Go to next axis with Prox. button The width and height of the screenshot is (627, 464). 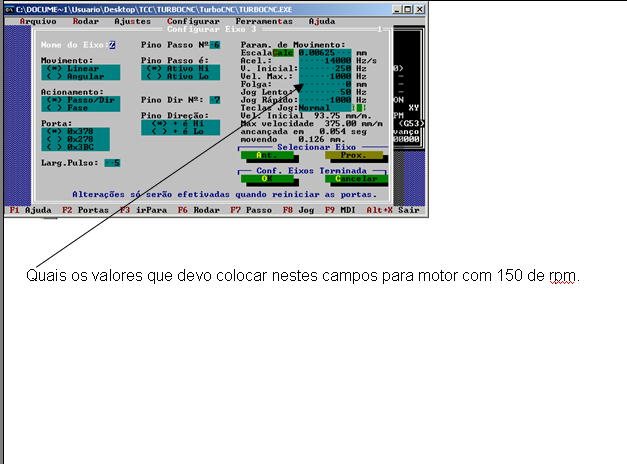[354, 155]
